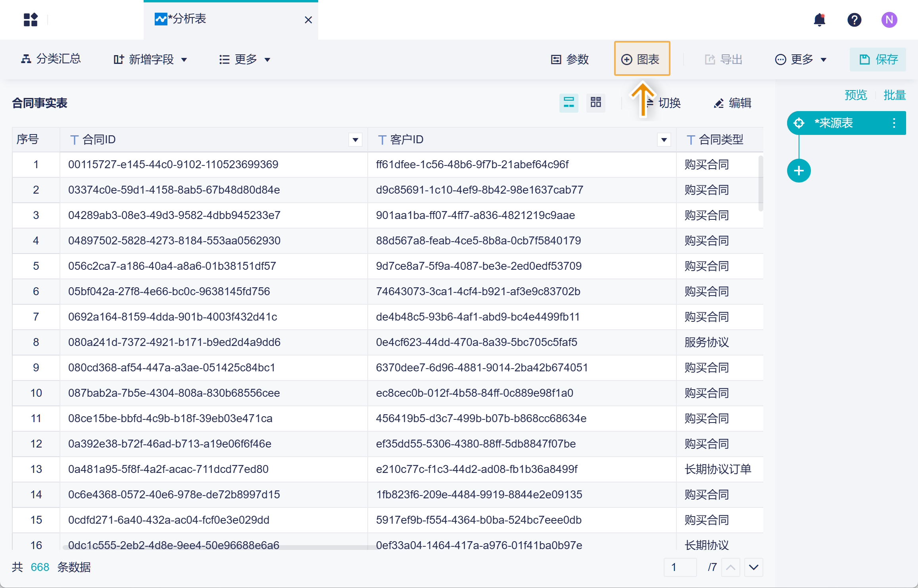Expand the 客户ID column filter dropdown

664,140
